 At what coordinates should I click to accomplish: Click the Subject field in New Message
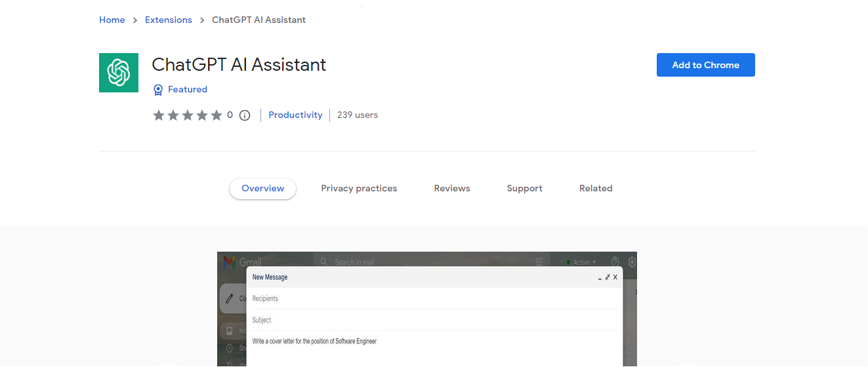(x=433, y=320)
